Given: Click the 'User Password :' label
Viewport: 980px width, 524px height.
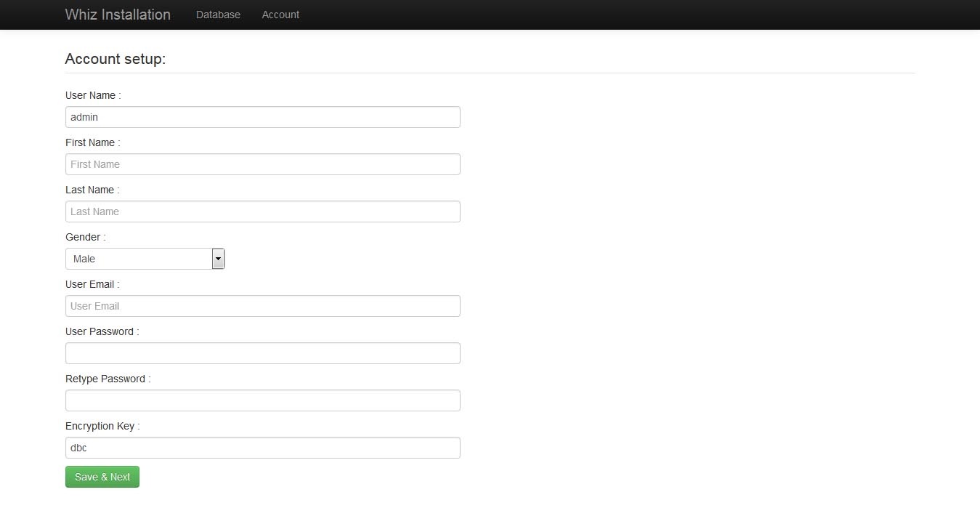Looking at the screenshot, I should [102, 331].
